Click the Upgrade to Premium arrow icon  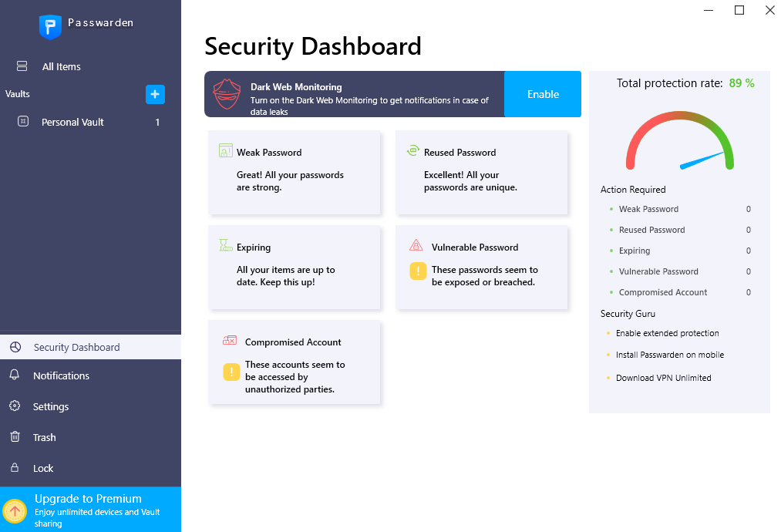click(15, 510)
